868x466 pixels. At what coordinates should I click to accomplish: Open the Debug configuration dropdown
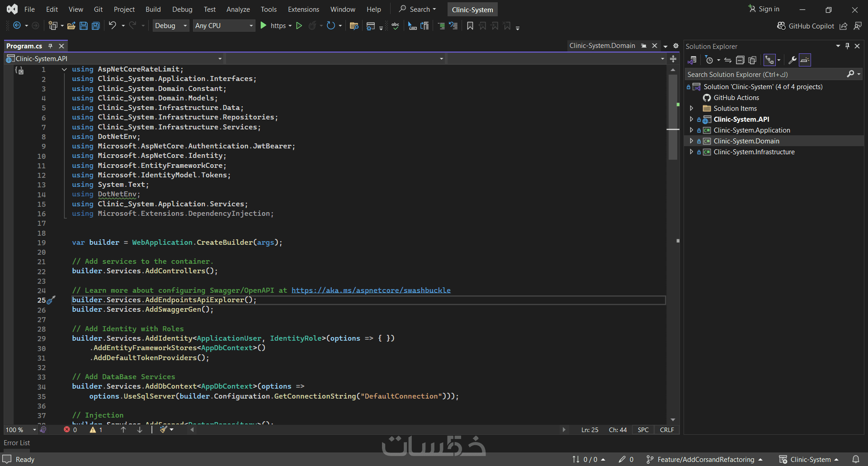(170, 26)
